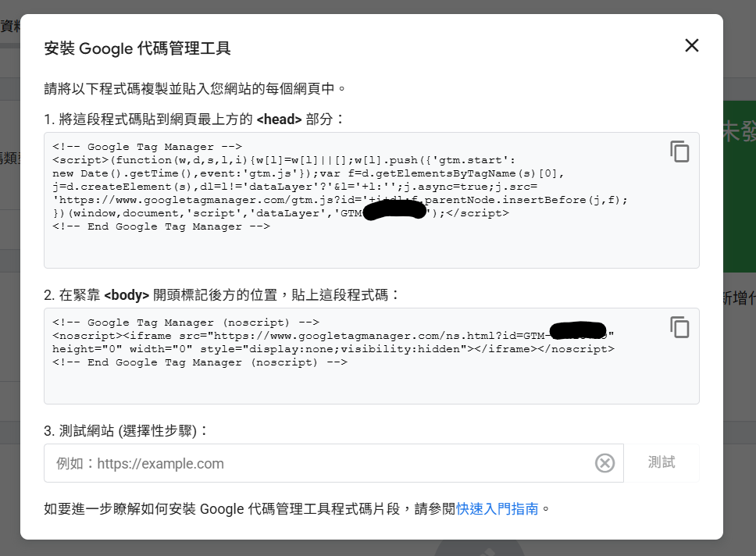This screenshot has height=556, width=756.
Task: Click the '<!-- Google Tag Manager (noscript) -->' comment line
Action: (186, 323)
